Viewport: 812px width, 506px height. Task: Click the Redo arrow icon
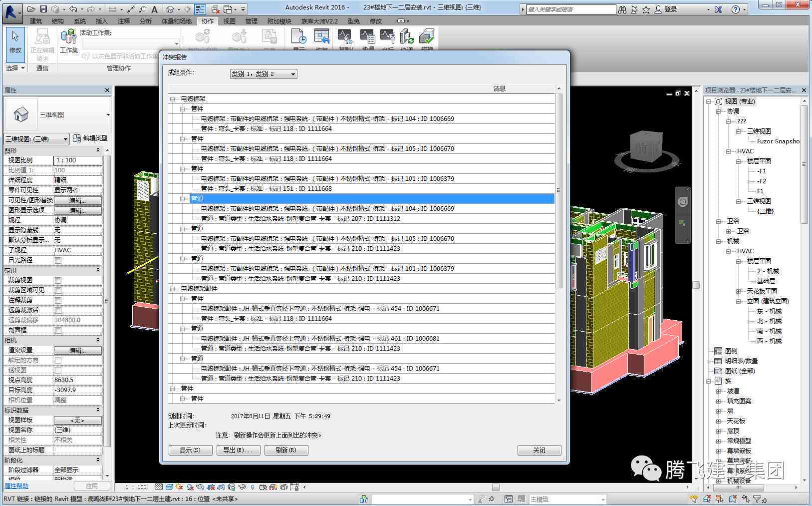pyautogui.click(x=91, y=9)
